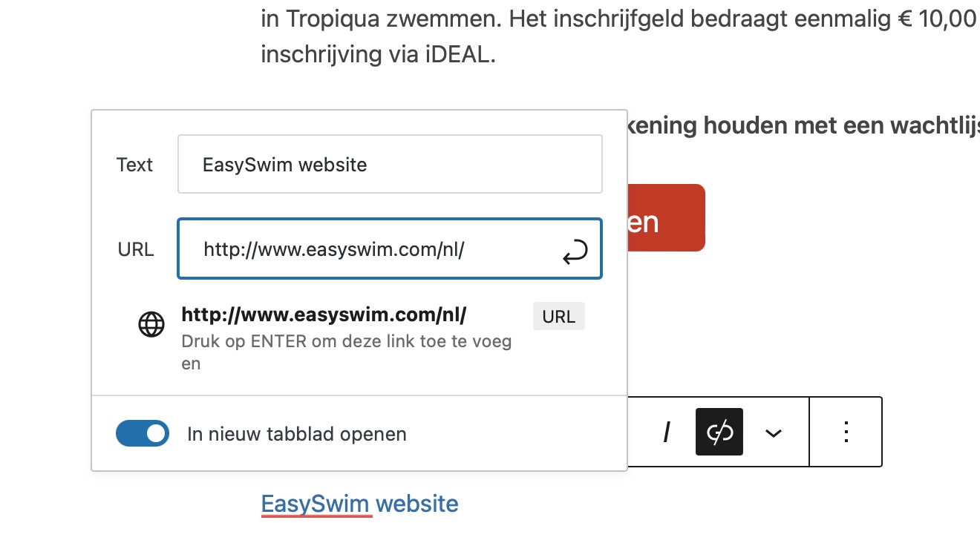Submit the link with the return-arrow icon

(x=575, y=252)
